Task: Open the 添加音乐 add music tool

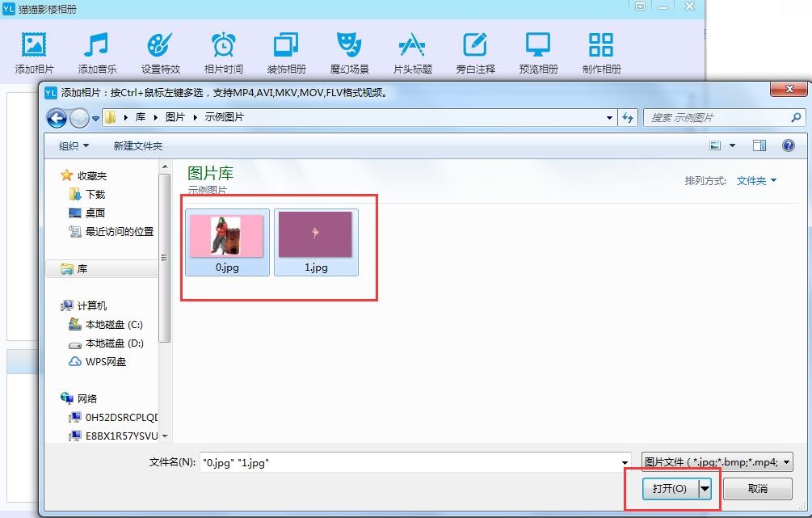Action: point(97,45)
